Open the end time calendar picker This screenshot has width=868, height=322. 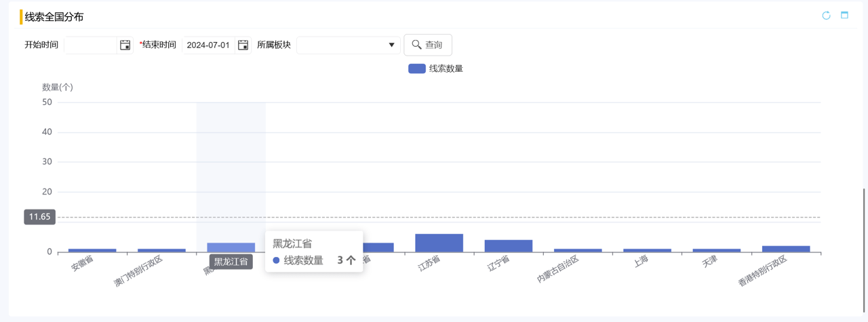243,45
